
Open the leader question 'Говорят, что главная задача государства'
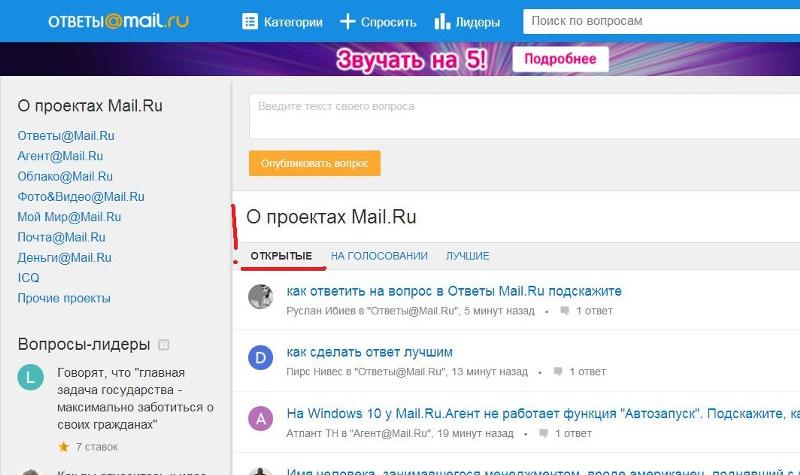pos(135,398)
